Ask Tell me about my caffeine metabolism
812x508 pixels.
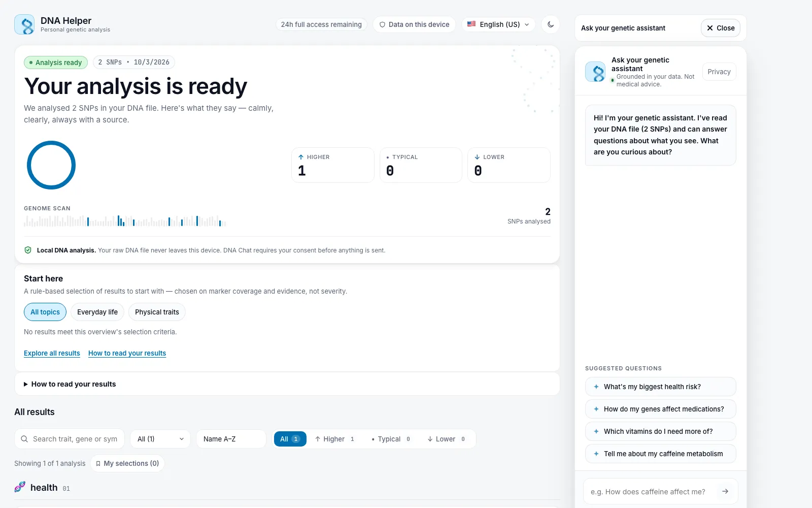[x=660, y=454]
